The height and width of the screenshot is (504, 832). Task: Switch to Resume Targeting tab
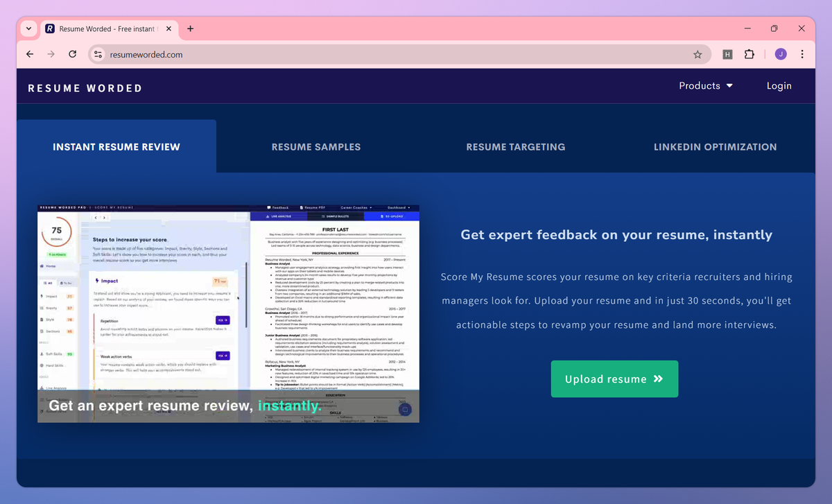[x=516, y=147]
